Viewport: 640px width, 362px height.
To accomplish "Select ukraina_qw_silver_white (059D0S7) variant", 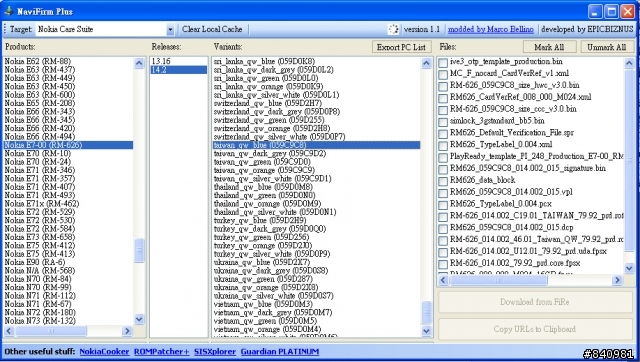I will click(x=316, y=295).
